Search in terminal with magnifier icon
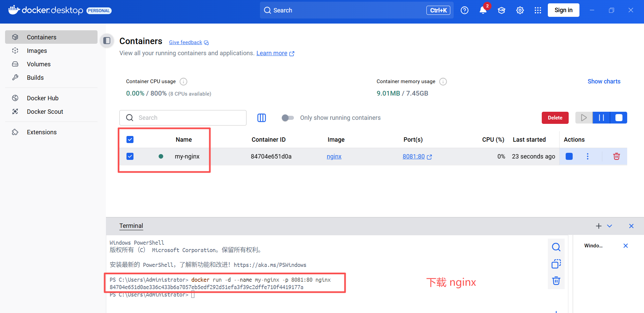 [x=556, y=247]
